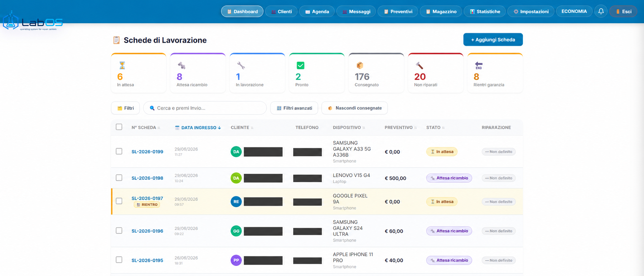
Task: Tick the select-all checkbox in table header
Action: click(x=119, y=127)
